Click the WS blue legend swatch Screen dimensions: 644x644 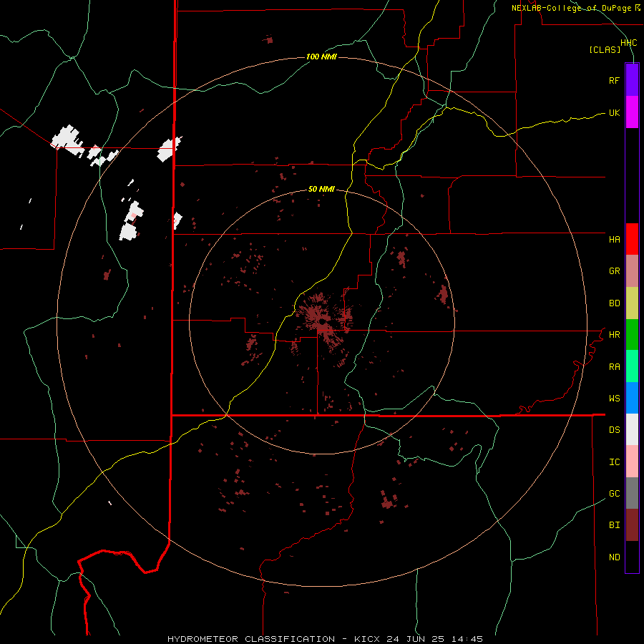click(x=632, y=398)
